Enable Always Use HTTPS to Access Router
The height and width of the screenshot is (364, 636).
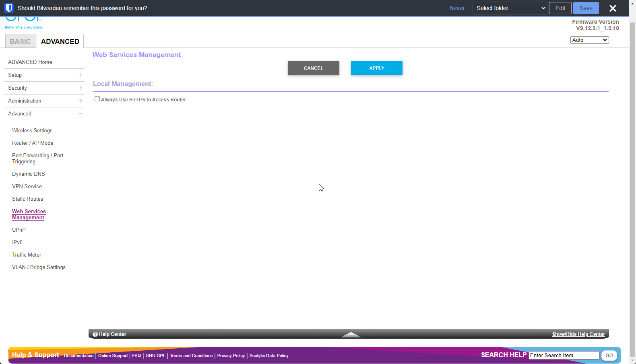tap(97, 99)
